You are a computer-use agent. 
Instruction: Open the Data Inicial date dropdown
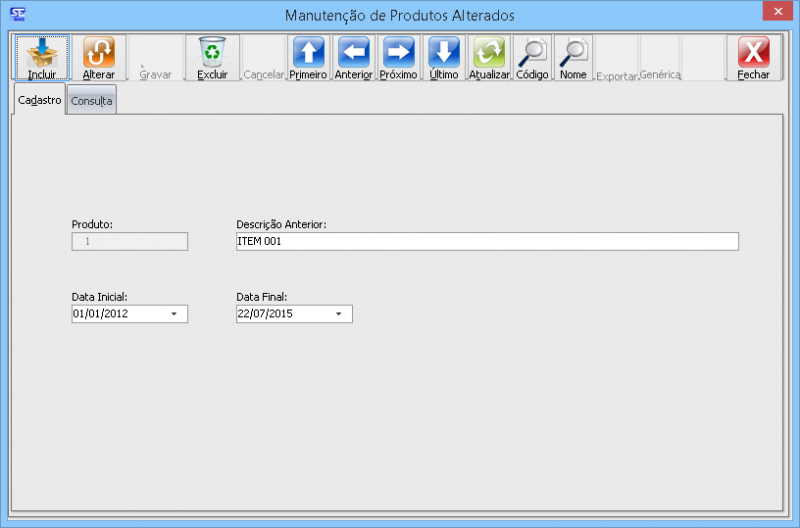coord(174,314)
